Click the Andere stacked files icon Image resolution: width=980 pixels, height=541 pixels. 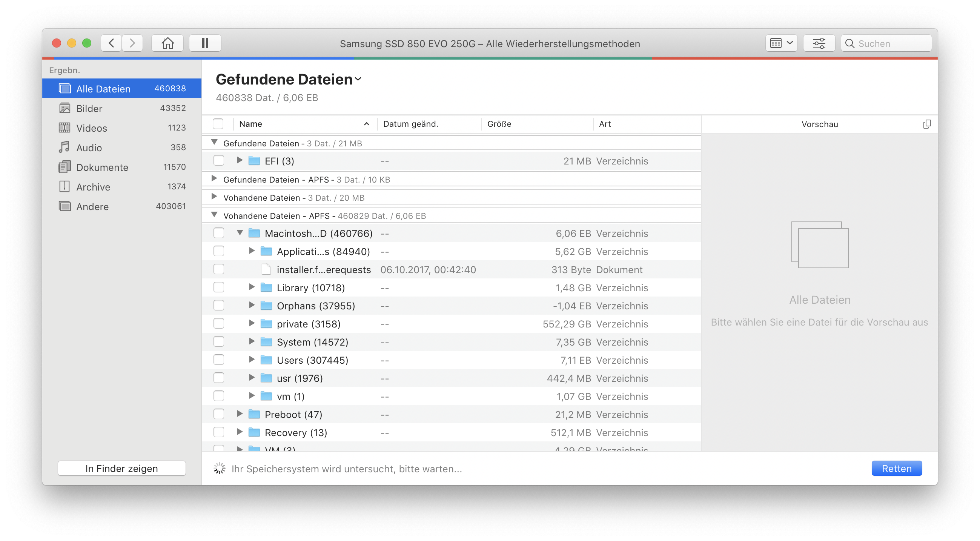click(65, 206)
